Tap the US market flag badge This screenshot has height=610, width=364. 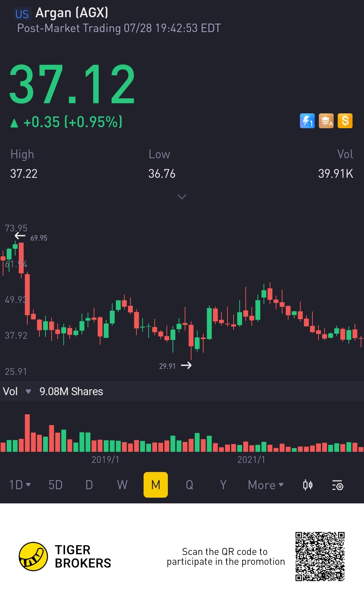pos(22,14)
